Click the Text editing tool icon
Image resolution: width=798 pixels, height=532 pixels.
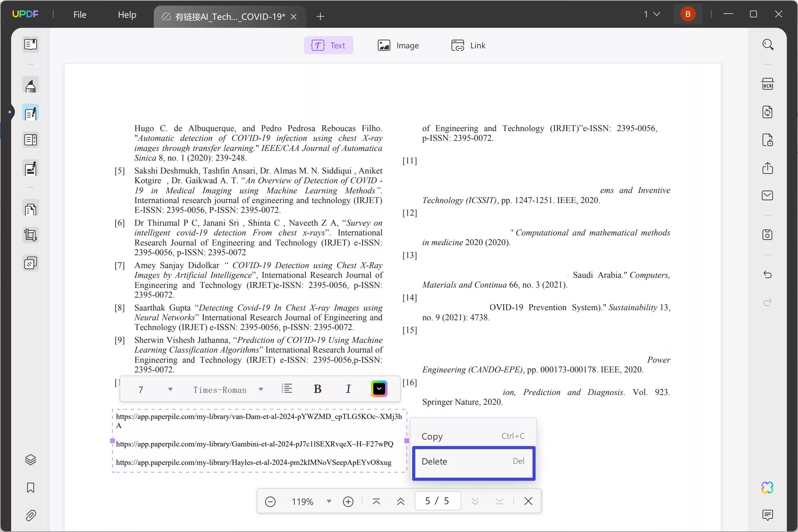click(328, 46)
